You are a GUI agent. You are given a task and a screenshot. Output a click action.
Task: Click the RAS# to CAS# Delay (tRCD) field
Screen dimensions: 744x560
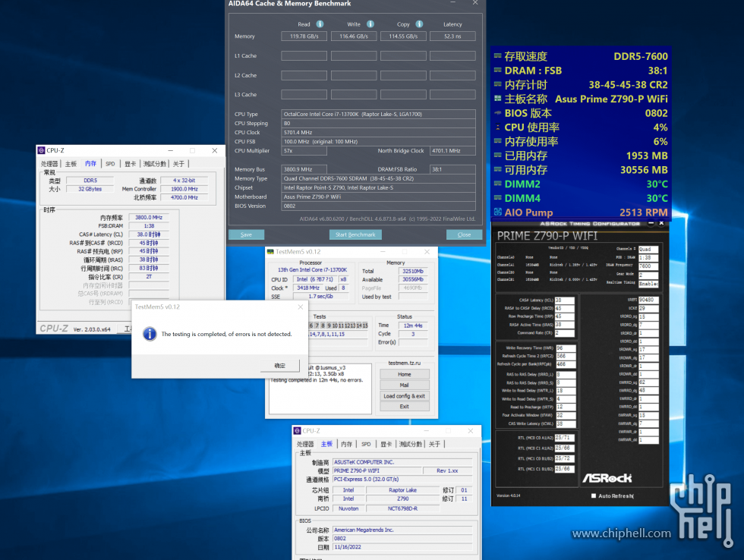[565, 308]
